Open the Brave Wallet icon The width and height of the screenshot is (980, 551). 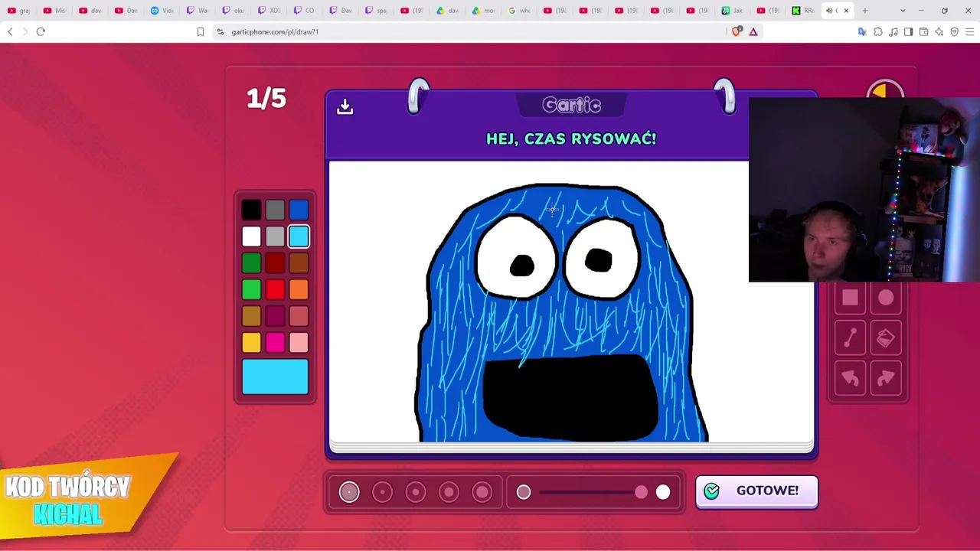tap(924, 31)
